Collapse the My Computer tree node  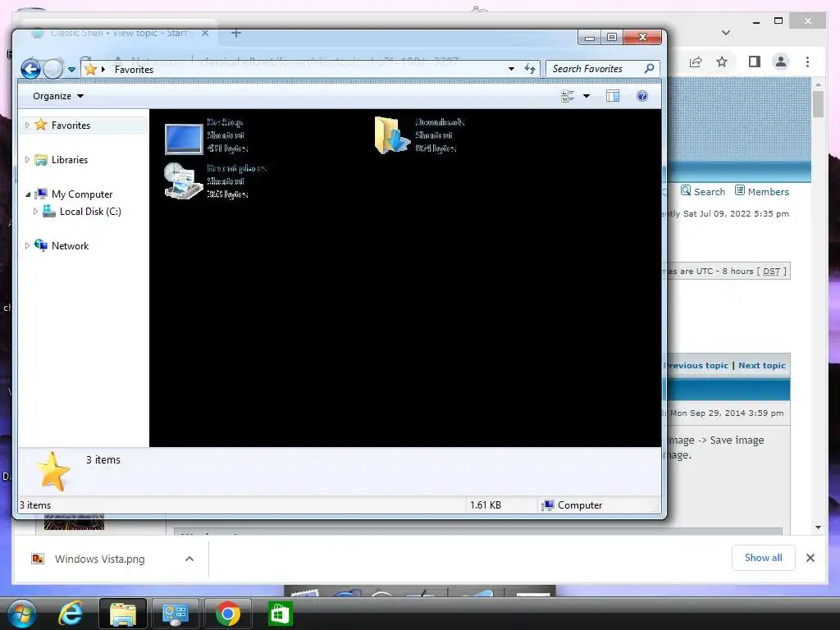click(28, 194)
